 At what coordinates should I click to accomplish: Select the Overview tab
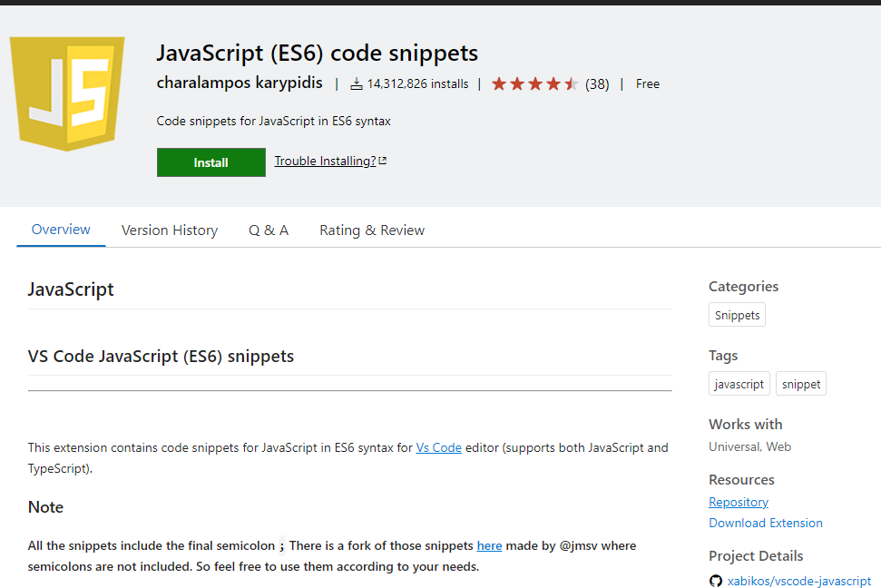pyautogui.click(x=61, y=230)
